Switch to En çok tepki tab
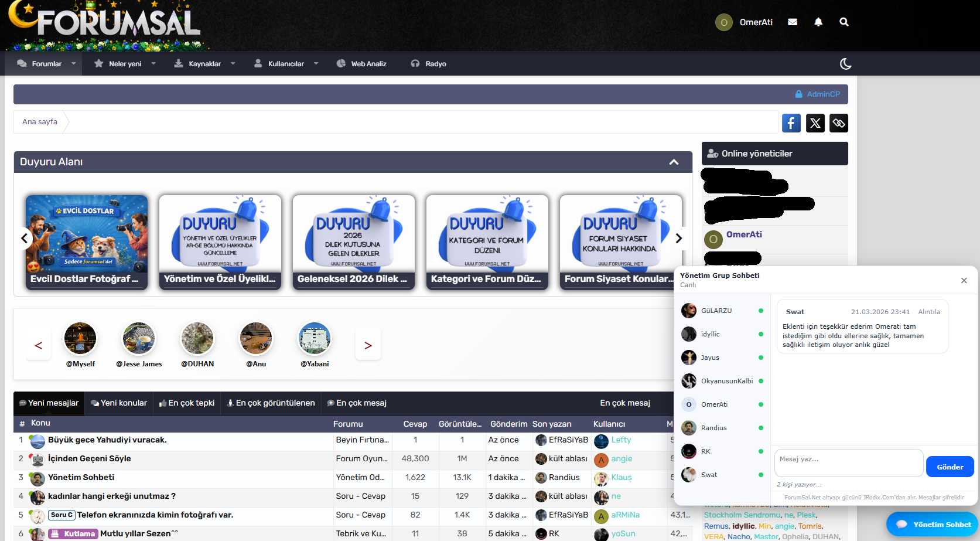 (187, 403)
